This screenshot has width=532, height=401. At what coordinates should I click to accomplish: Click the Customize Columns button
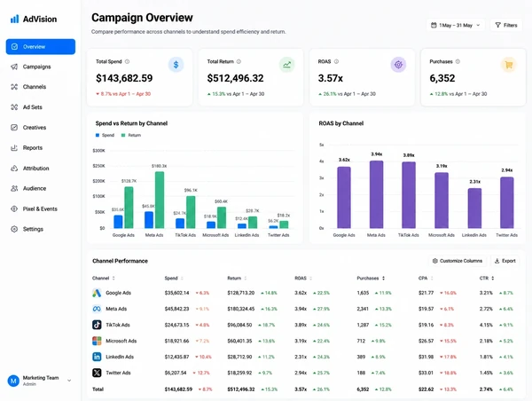458,261
